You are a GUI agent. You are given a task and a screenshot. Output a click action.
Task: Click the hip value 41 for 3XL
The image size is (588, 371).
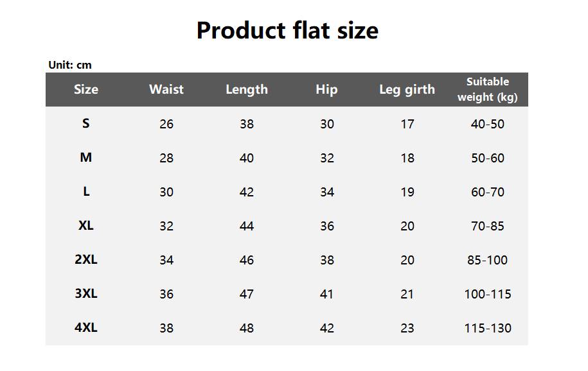(327, 294)
